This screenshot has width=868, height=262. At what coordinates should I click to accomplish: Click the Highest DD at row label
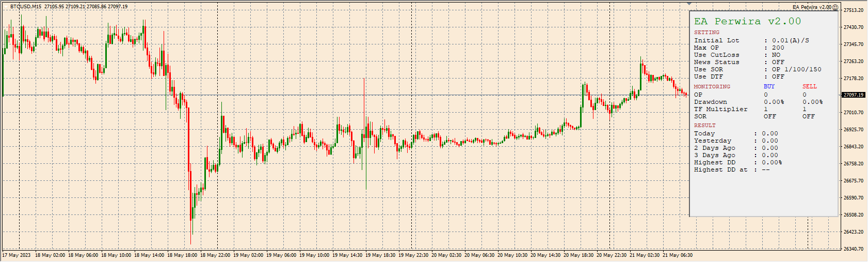pos(720,169)
